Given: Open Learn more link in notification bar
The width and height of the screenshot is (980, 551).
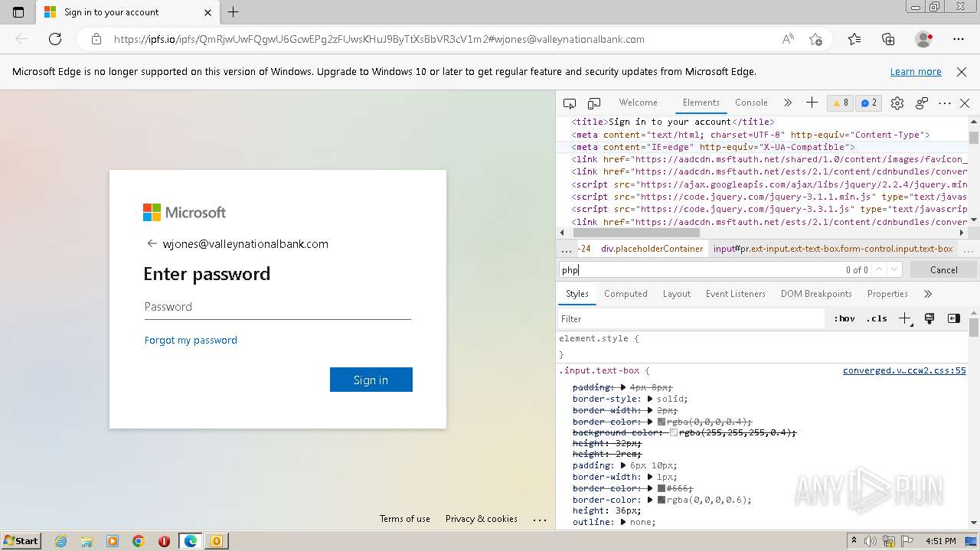Looking at the screenshot, I should click(x=916, y=72).
